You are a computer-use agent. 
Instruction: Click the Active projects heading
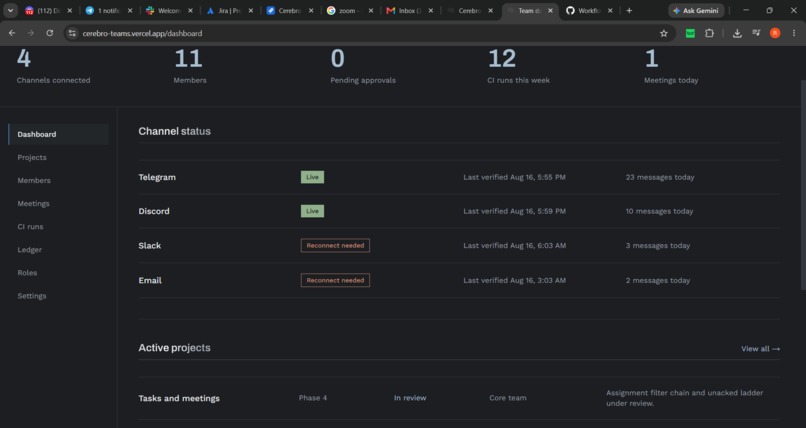pyautogui.click(x=174, y=348)
